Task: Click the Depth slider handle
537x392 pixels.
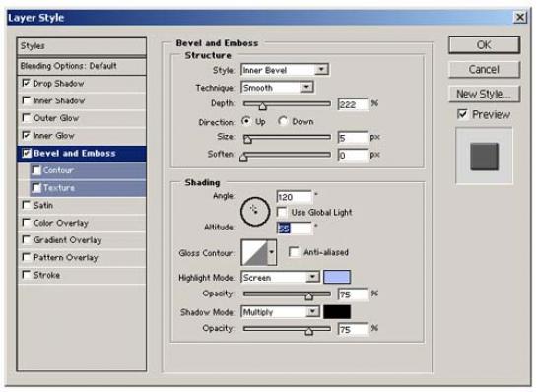Action: tap(262, 106)
